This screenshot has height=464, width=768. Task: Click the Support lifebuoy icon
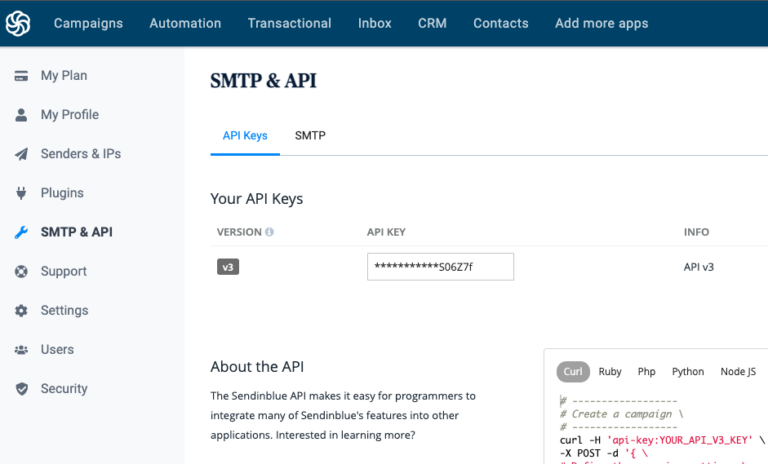21,271
